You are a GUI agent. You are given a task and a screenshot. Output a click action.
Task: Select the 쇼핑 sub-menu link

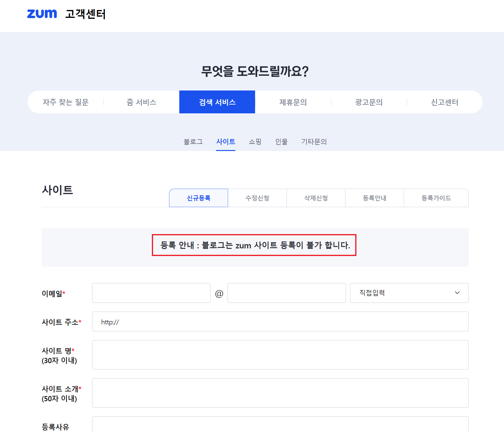[x=255, y=141]
